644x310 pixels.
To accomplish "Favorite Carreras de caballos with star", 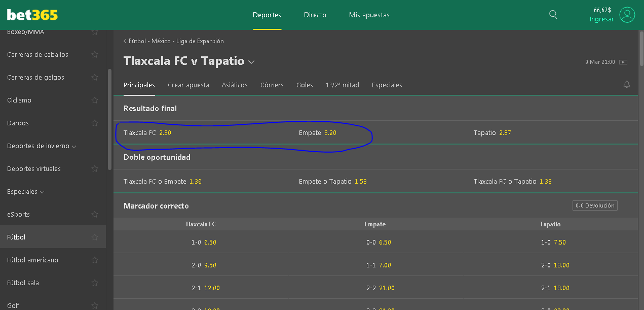I will (x=95, y=54).
